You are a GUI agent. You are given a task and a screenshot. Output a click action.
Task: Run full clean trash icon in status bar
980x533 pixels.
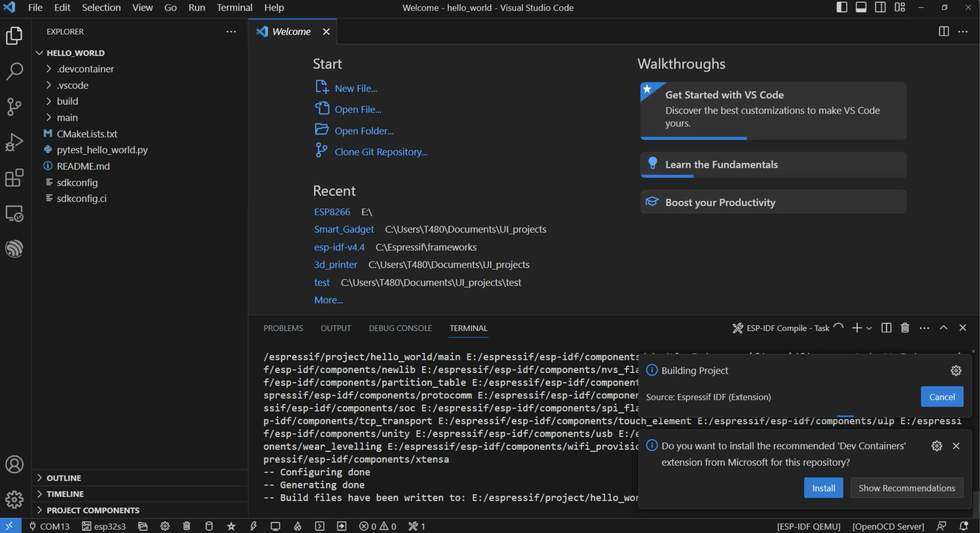tap(186, 526)
